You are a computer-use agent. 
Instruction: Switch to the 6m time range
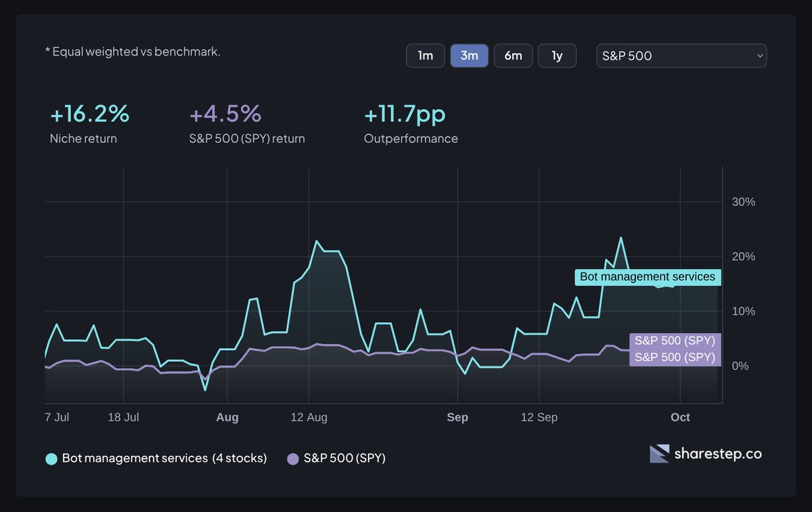pos(514,56)
